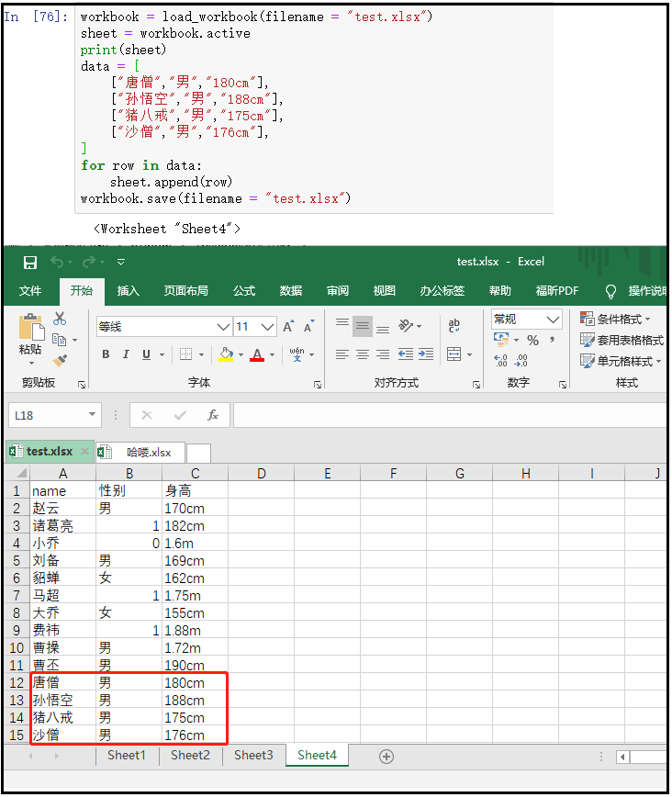Click the Decrease Indent icon
The image size is (672, 797).
tap(406, 354)
